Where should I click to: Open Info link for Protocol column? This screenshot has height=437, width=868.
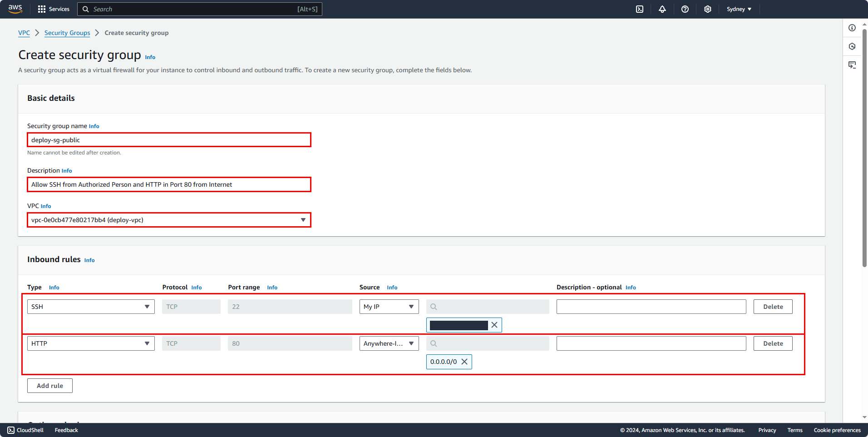click(197, 288)
